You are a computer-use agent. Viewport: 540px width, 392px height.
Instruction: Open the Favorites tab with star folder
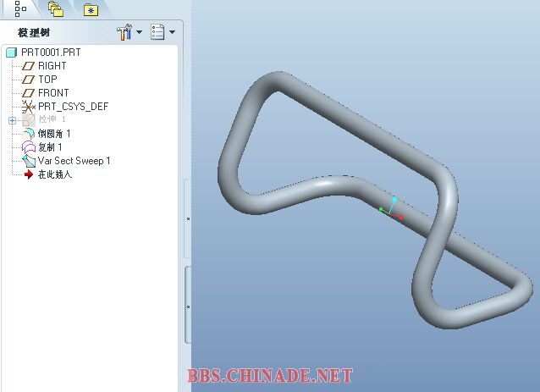[x=90, y=10]
